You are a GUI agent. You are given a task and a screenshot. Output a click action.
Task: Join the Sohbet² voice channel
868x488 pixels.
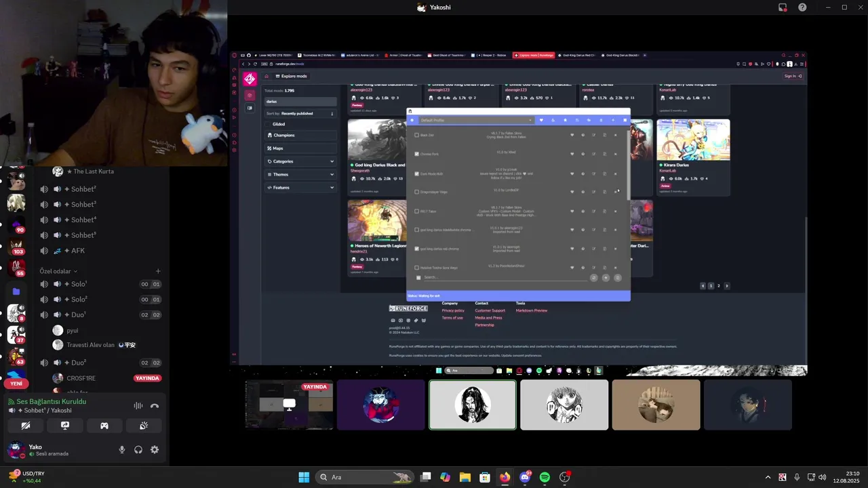pyautogui.click(x=100, y=189)
